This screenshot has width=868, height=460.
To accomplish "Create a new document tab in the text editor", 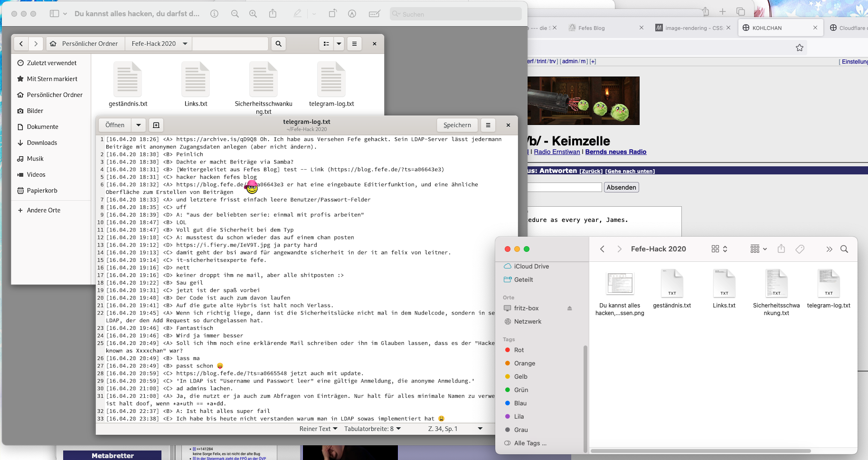I will (156, 125).
